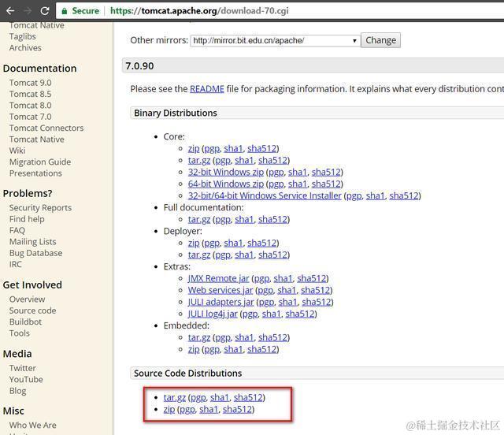Image resolution: width=504 pixels, height=435 pixels.
Task: Click the green secure padlock icon
Action: [65, 11]
